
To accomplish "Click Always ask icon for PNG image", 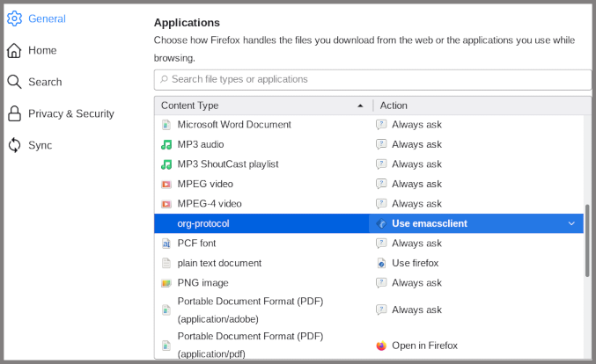I will coord(381,283).
